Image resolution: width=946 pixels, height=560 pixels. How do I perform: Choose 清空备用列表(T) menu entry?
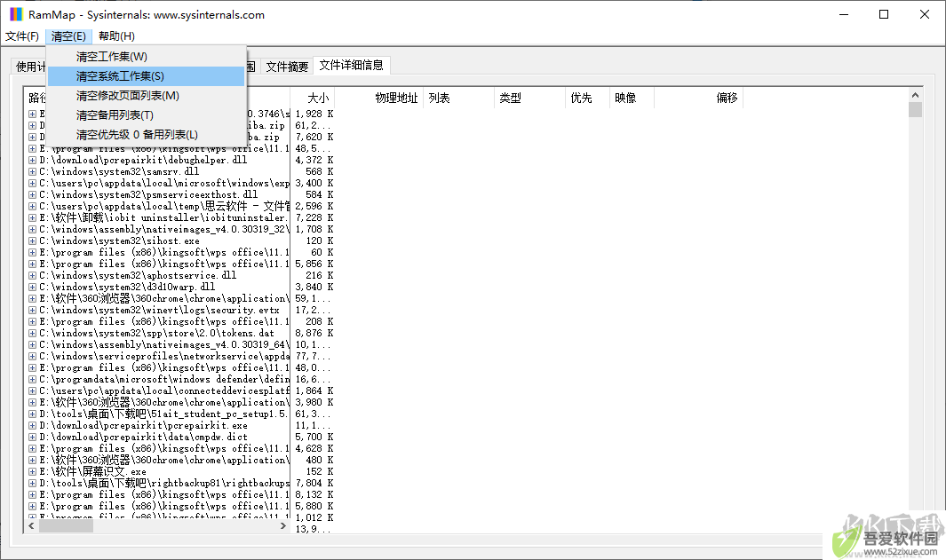[x=146, y=114]
